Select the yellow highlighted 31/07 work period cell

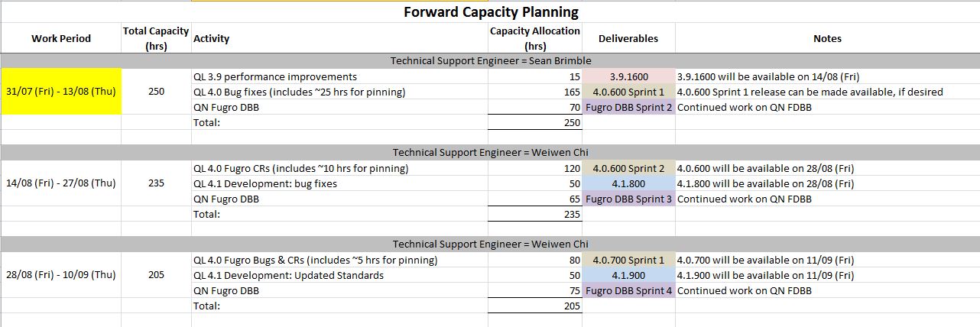(x=61, y=92)
